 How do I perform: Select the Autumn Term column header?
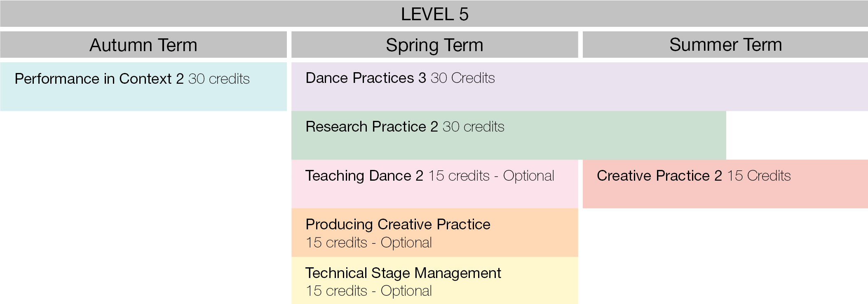[x=143, y=45]
